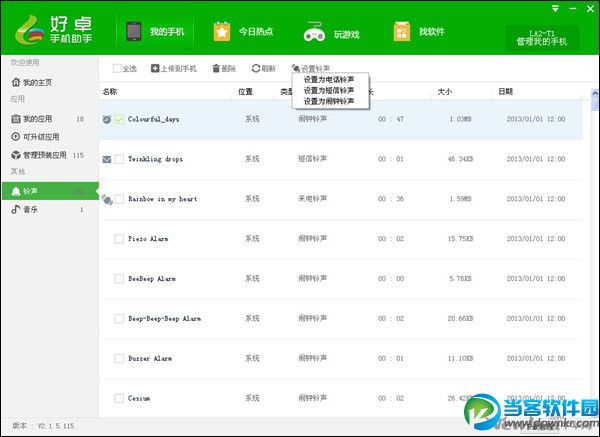Image resolution: width=600 pixels, height=437 pixels.
Task: Choose 设置为短信铃声 from the menu
Action: tap(329, 90)
